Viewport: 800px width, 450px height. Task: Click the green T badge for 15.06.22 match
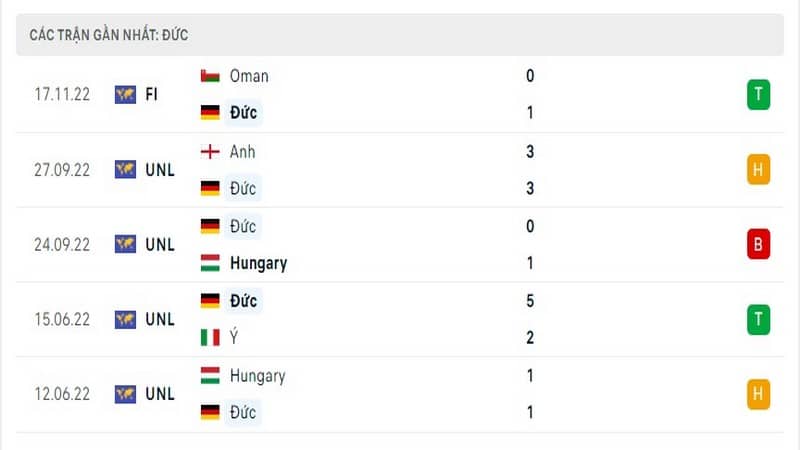click(758, 319)
